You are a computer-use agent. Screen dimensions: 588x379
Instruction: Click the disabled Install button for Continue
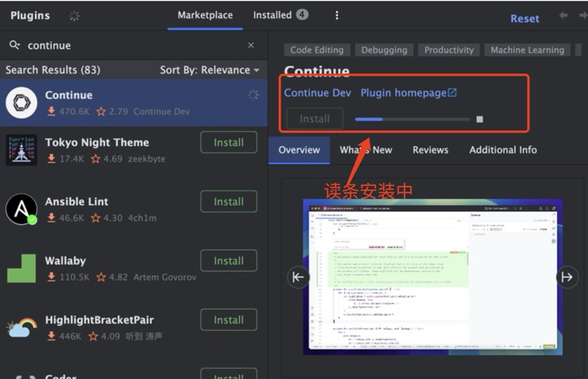coord(314,119)
